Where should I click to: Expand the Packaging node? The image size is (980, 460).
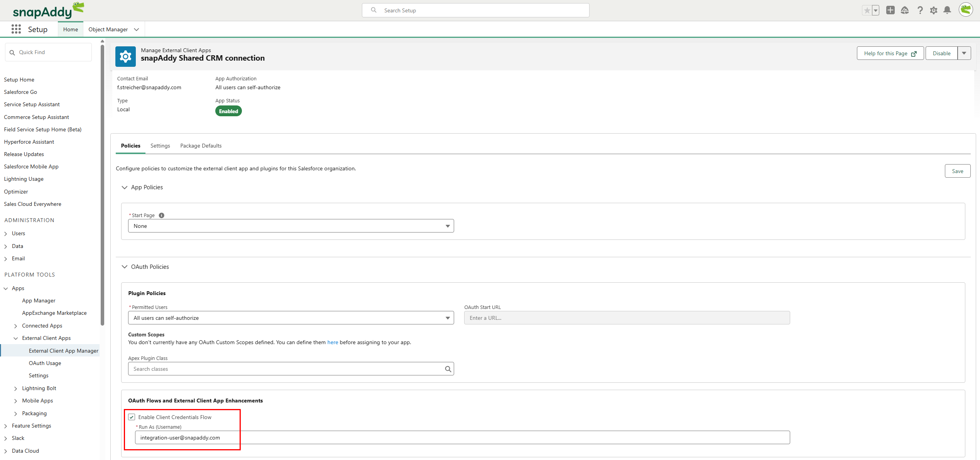pos(16,414)
